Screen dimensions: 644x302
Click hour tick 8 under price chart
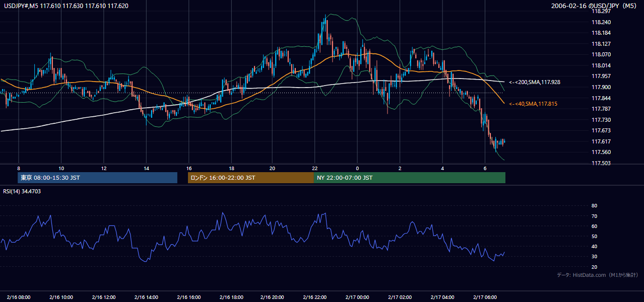[x=19, y=168]
